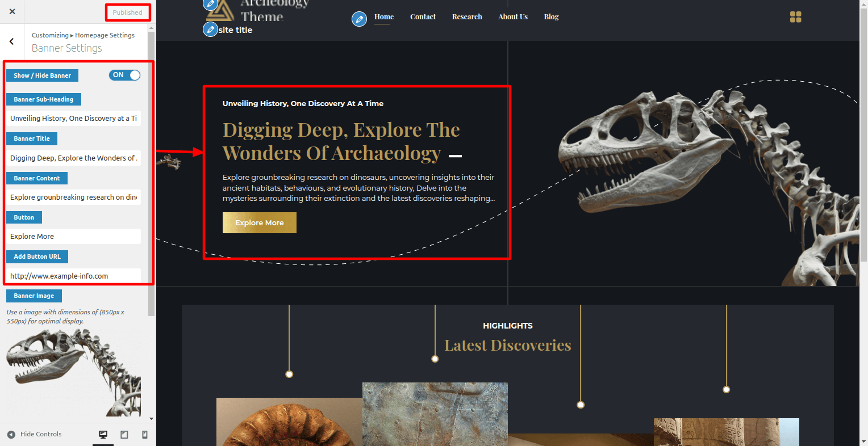Open the About Us menu item

513,17
